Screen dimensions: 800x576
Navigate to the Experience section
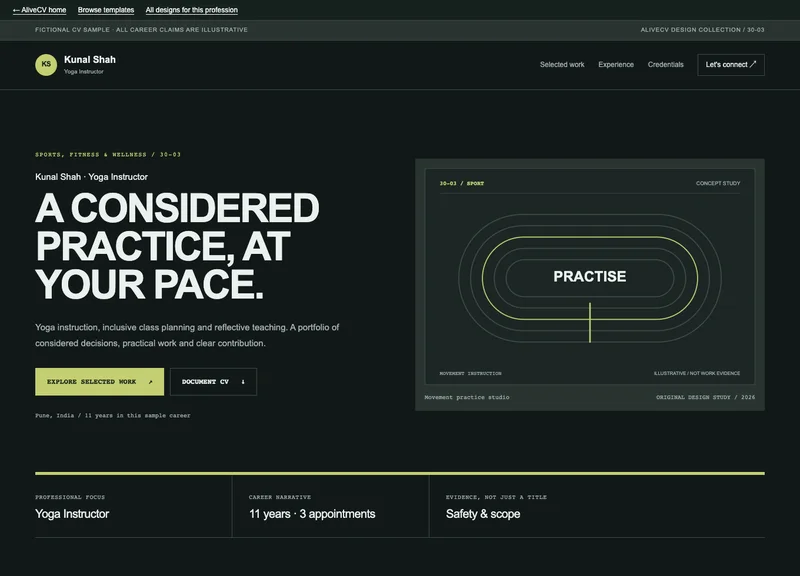616,65
